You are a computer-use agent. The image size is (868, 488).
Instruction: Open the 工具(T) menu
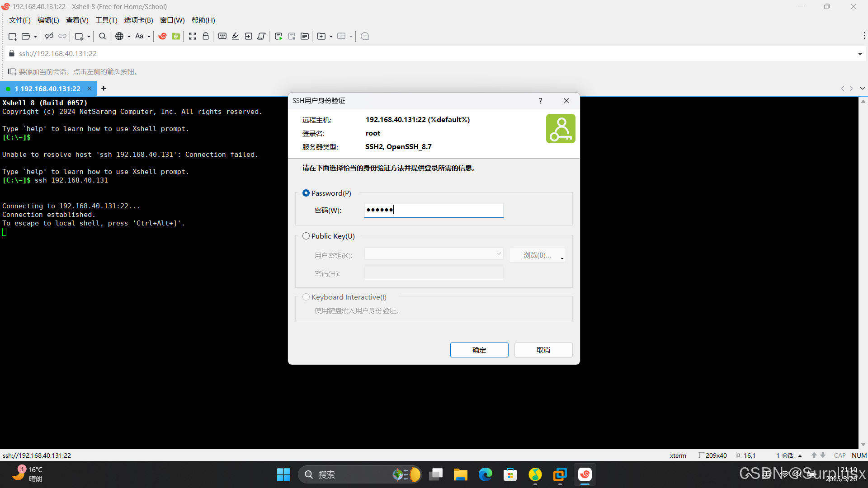[x=106, y=20]
